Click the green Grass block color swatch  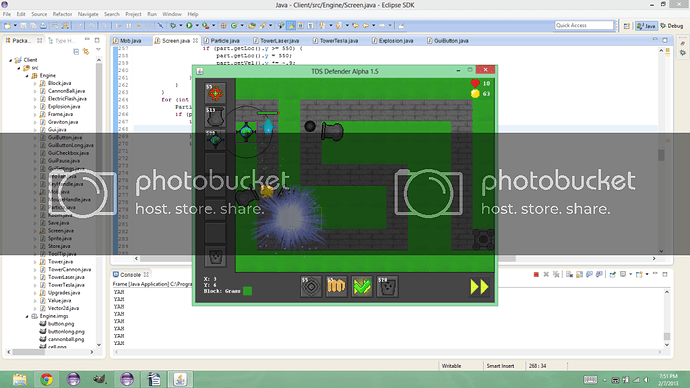(x=248, y=291)
